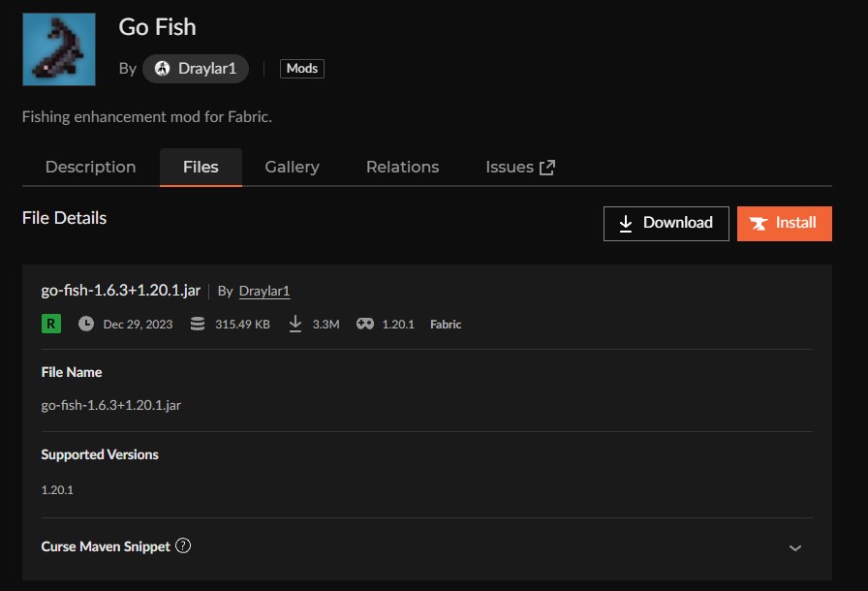The height and width of the screenshot is (591, 868).
Task: Expand the Curse Maven Snippet section chevron
Action: [x=795, y=547]
